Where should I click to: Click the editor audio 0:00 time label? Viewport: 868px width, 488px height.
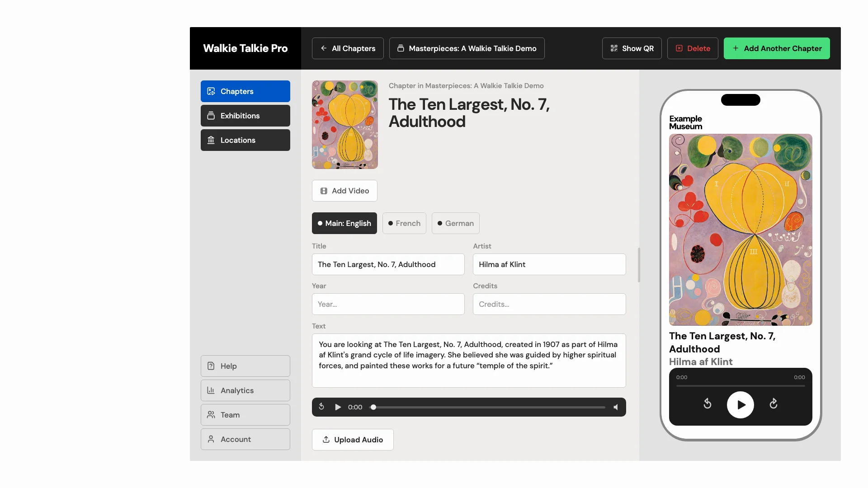tap(355, 407)
